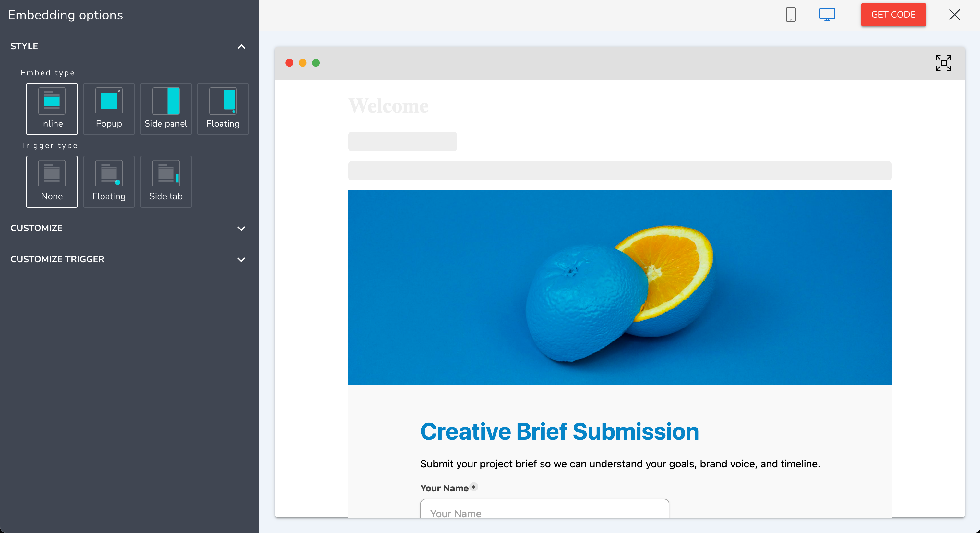Switch preview to mobile view
Screen dimensions: 980x533
791,15
